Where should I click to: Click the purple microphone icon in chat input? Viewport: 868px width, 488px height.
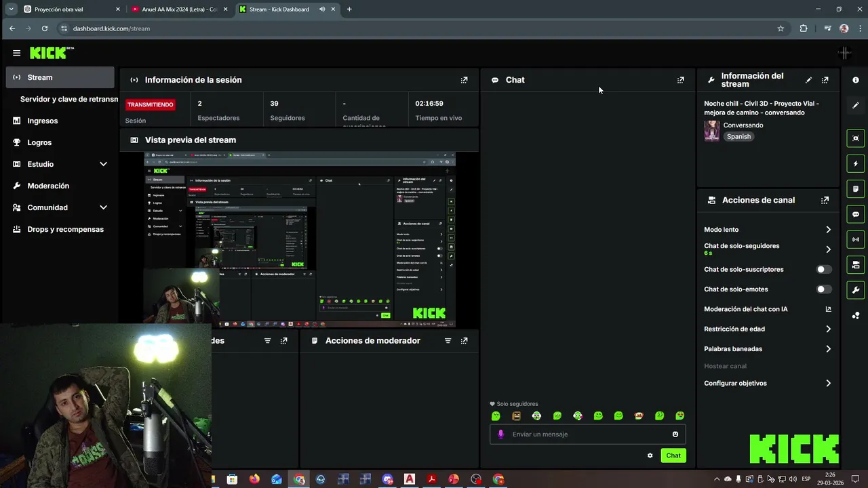[x=501, y=434]
